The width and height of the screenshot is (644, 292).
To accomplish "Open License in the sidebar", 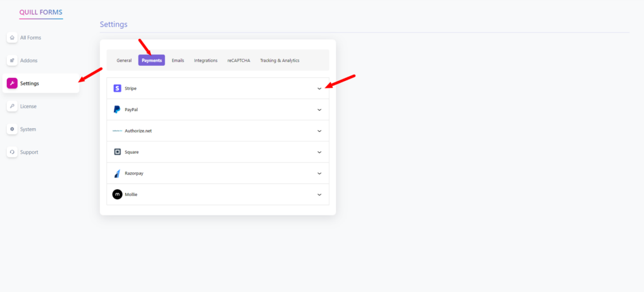I will [x=28, y=106].
